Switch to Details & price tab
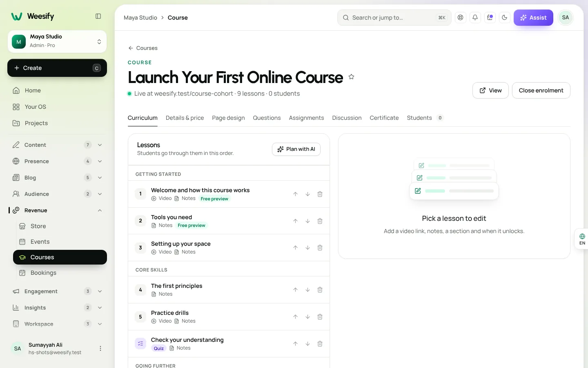The width and height of the screenshot is (588, 368). [185, 118]
